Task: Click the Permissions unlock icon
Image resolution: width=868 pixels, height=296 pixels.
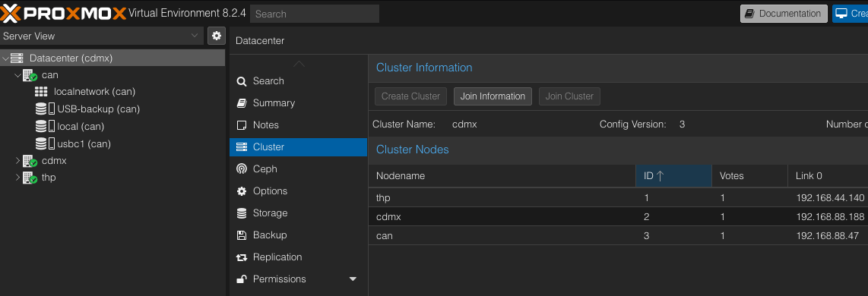Action: point(242,279)
